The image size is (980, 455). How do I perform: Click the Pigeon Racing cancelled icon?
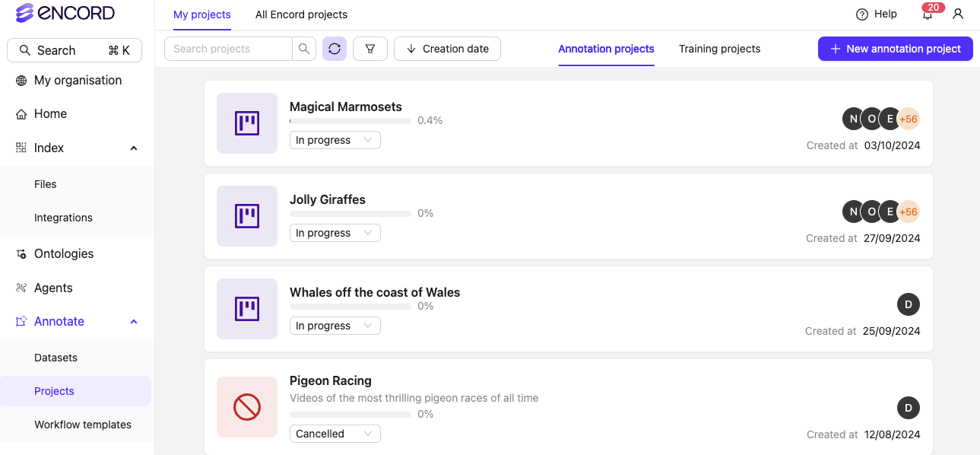coord(247,407)
